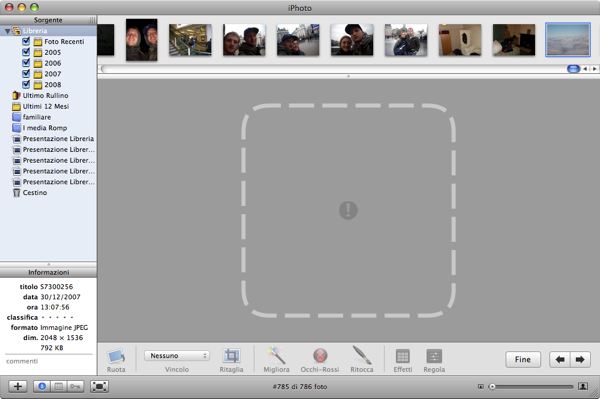Open the Cestino trash
The width and height of the screenshot is (600, 399).
point(34,192)
